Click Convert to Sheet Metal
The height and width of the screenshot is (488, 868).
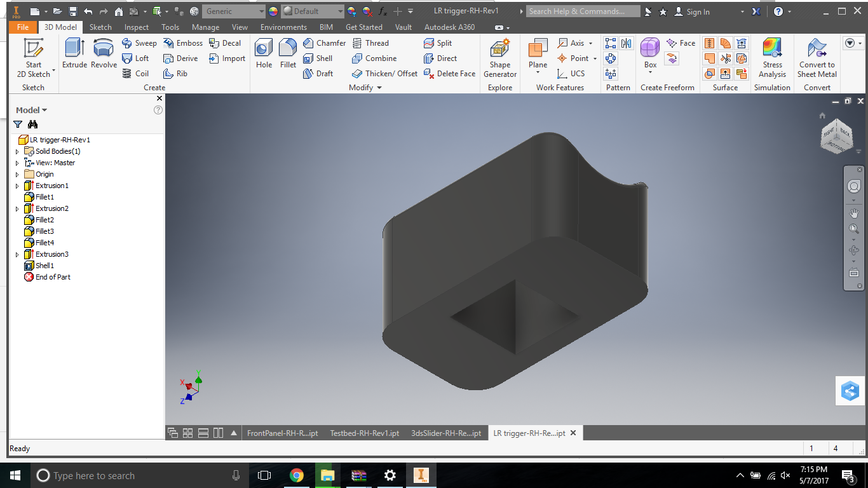point(817,58)
